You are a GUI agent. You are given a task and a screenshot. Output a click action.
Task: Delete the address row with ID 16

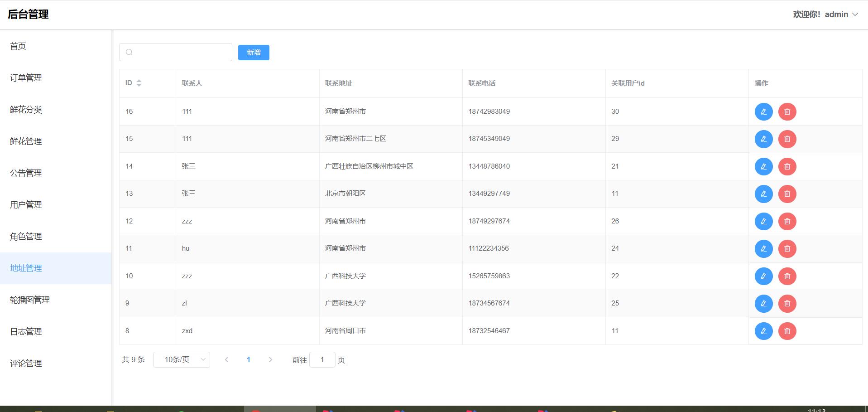(x=787, y=111)
